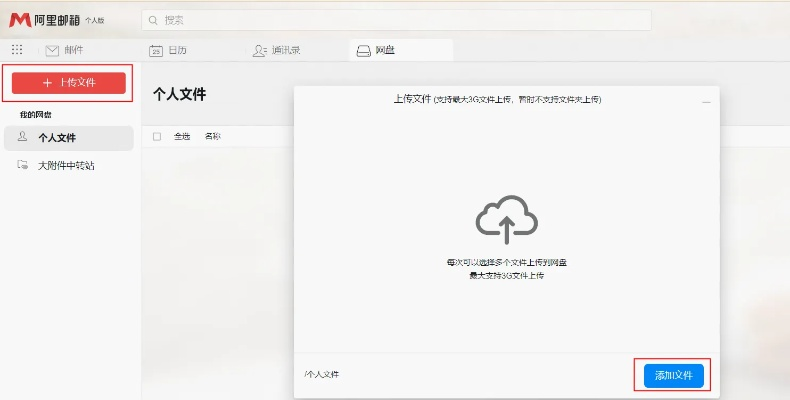Click the drive icon for 网盘
Image resolution: width=790 pixels, height=400 pixels.
364,50
